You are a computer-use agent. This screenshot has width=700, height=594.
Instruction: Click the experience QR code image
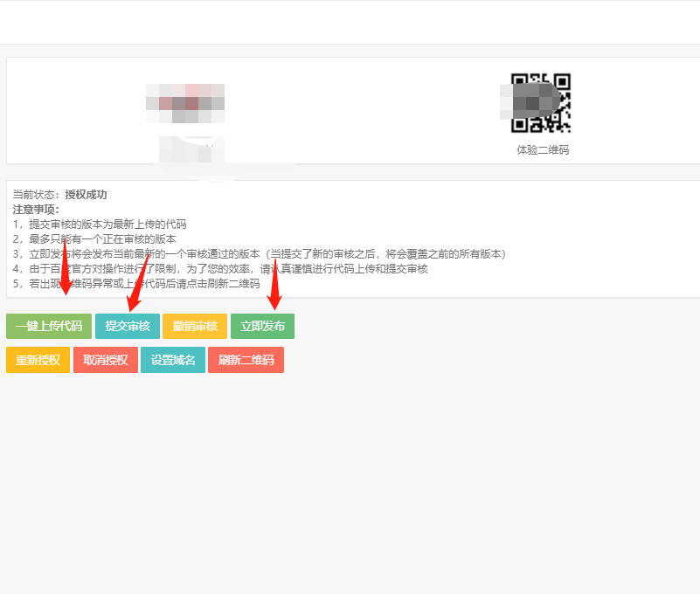click(541, 103)
